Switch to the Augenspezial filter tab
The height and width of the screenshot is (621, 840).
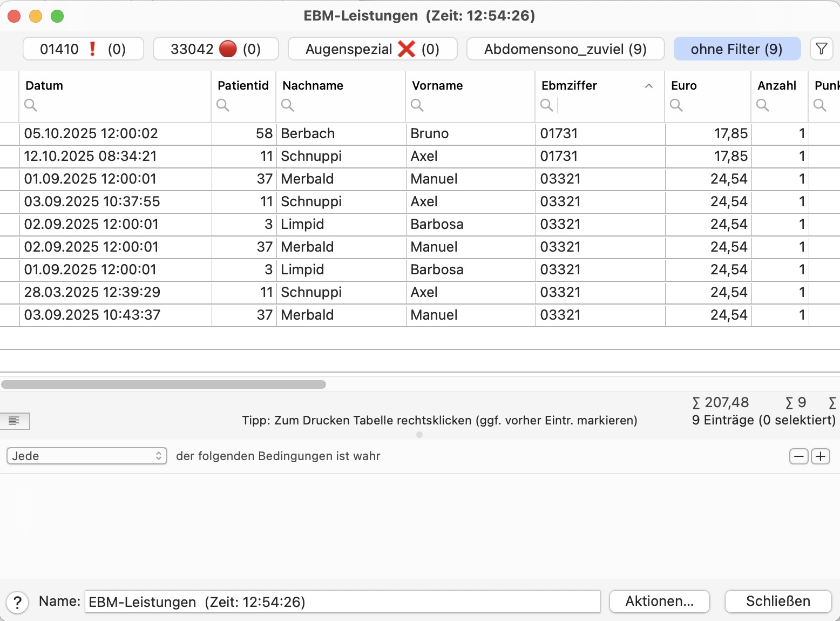372,49
